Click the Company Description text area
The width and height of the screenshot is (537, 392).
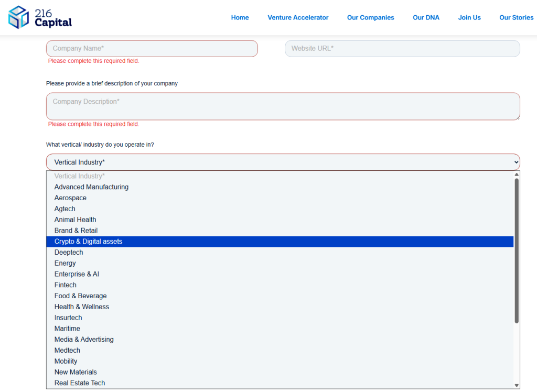pyautogui.click(x=283, y=106)
